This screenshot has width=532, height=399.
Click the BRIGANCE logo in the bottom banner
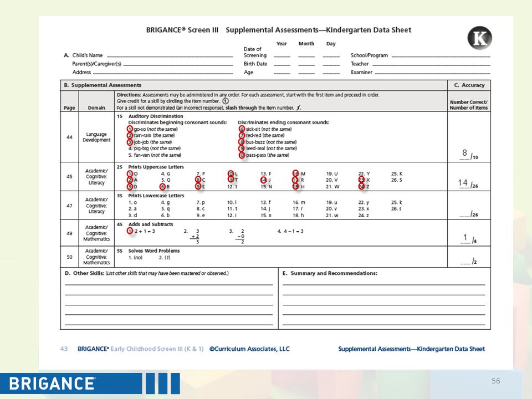coord(52,383)
